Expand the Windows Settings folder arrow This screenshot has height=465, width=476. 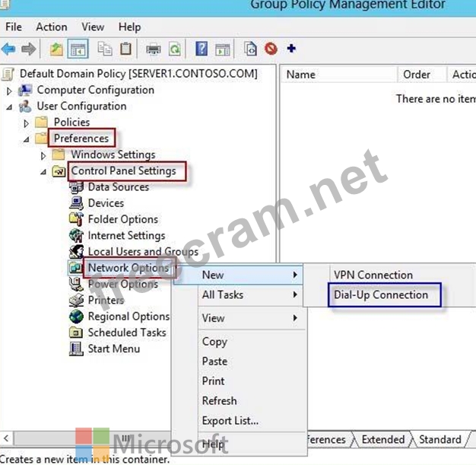click(43, 155)
